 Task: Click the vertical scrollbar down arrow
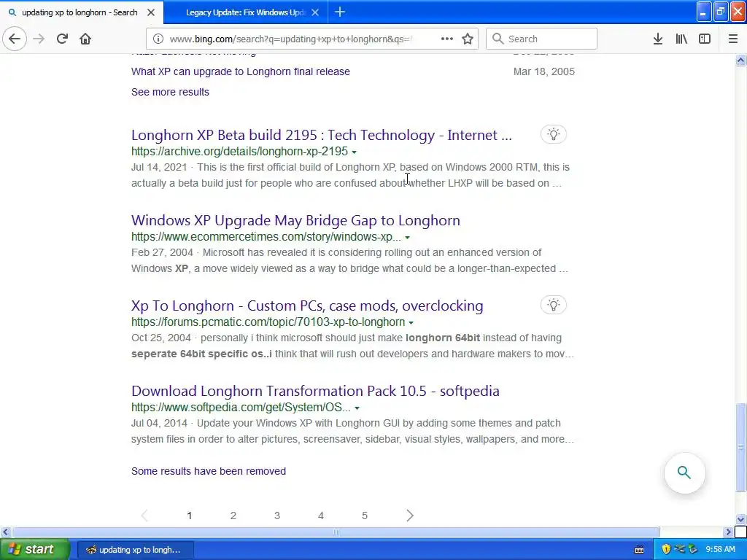(x=740, y=519)
